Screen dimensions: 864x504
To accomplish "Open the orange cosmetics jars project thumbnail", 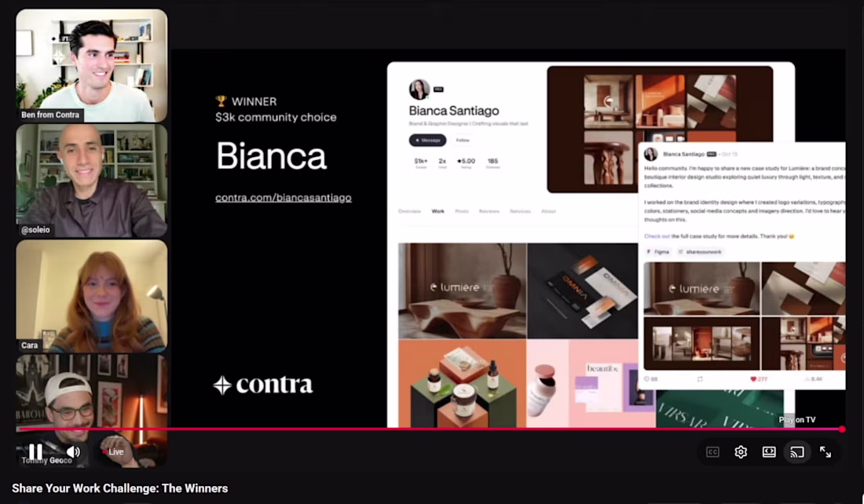I will [x=462, y=383].
